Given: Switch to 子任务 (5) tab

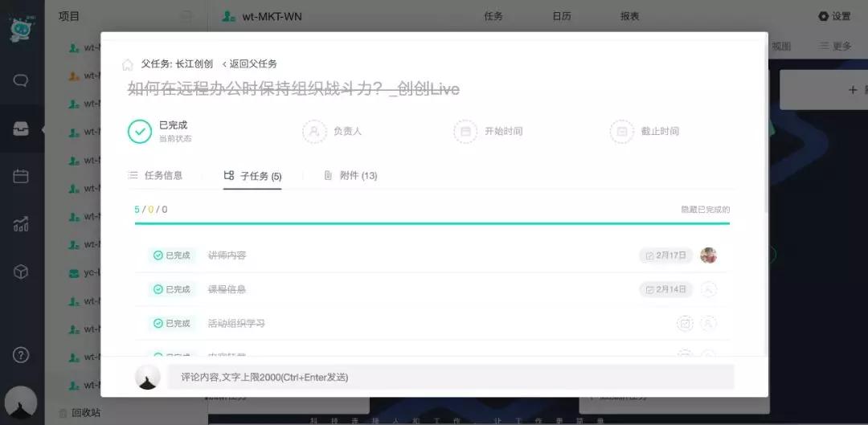Looking at the screenshot, I should (x=252, y=176).
